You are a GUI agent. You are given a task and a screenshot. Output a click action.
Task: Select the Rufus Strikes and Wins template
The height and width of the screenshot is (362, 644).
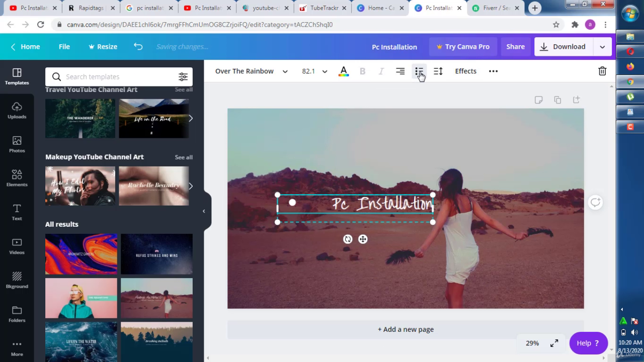pyautogui.click(x=156, y=254)
